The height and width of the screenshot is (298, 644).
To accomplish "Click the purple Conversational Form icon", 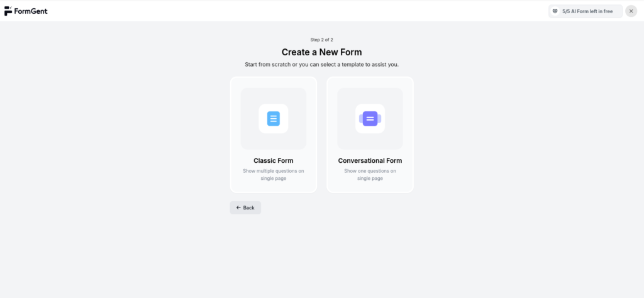I will coord(370,118).
